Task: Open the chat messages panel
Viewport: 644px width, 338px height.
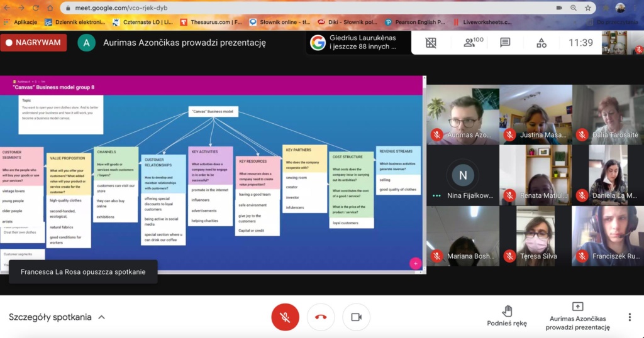Action: 505,43
